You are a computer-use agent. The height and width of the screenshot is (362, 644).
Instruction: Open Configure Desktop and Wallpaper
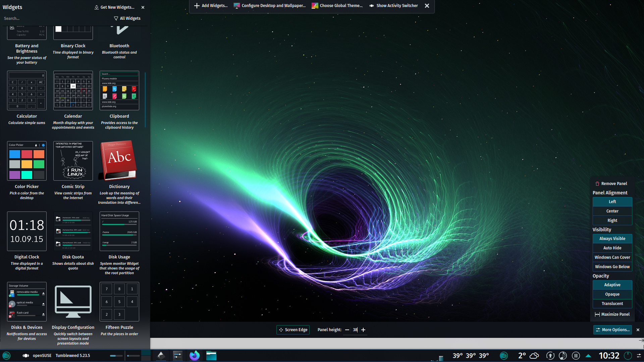tap(270, 6)
